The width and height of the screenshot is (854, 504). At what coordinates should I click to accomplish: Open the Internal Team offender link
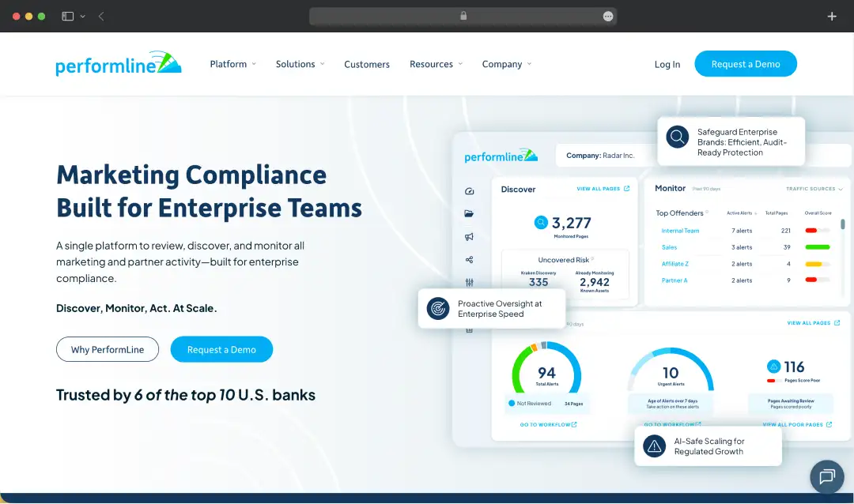678,231
